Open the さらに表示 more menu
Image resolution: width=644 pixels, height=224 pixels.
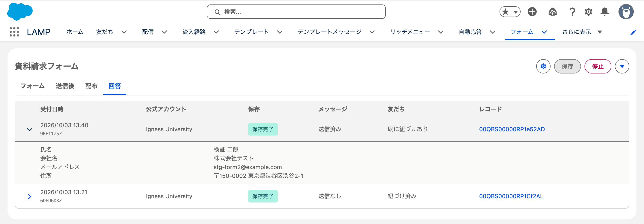click(582, 32)
